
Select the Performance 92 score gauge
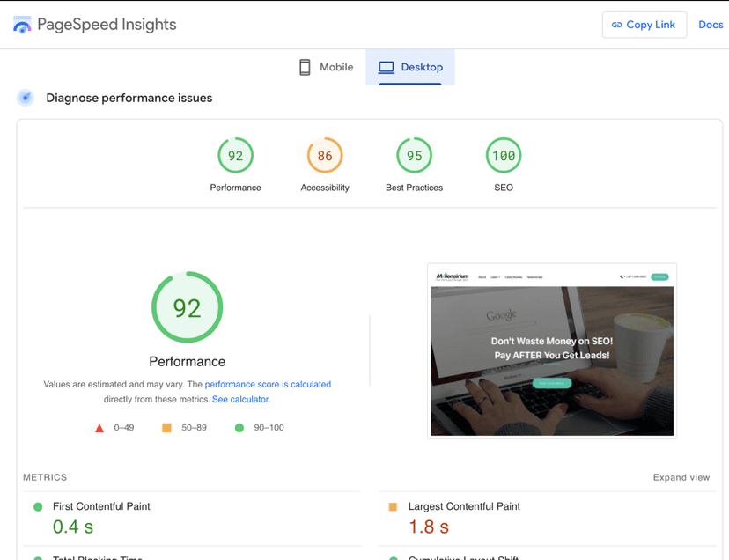[x=235, y=156]
